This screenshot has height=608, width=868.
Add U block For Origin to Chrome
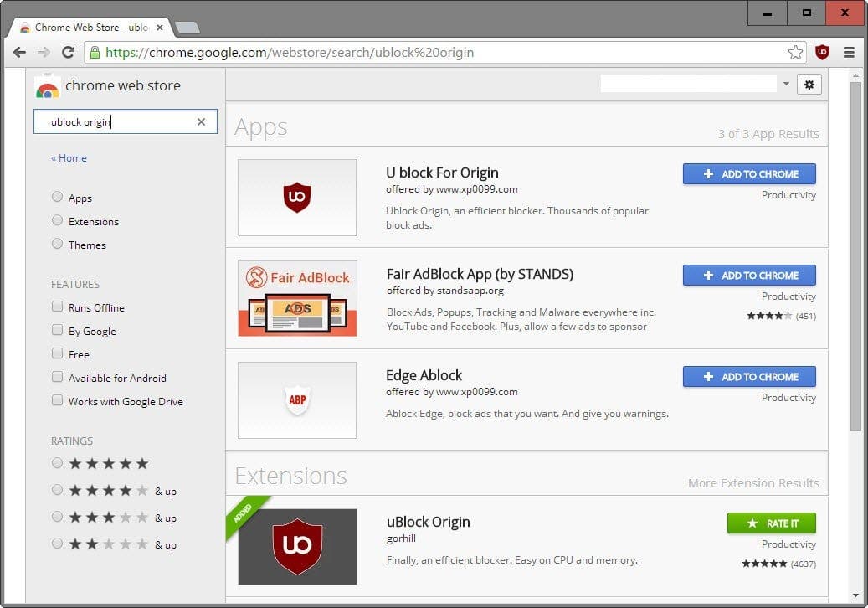(x=748, y=173)
